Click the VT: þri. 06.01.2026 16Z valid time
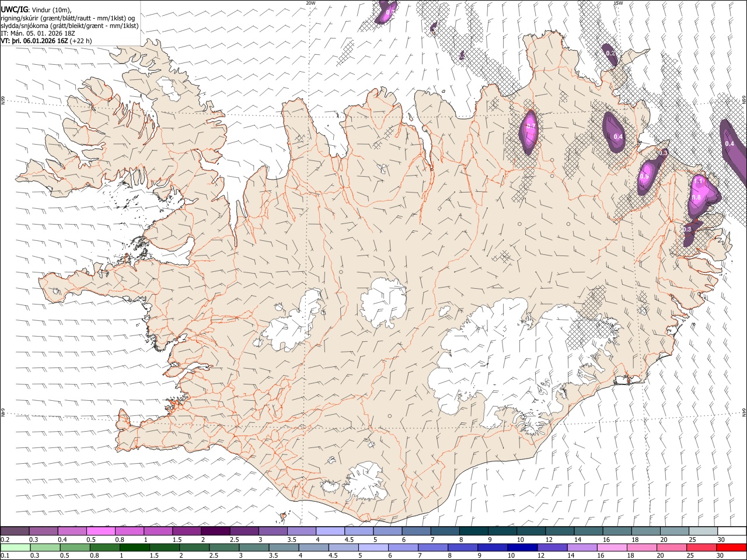This screenshot has height=560, width=747. [46, 41]
